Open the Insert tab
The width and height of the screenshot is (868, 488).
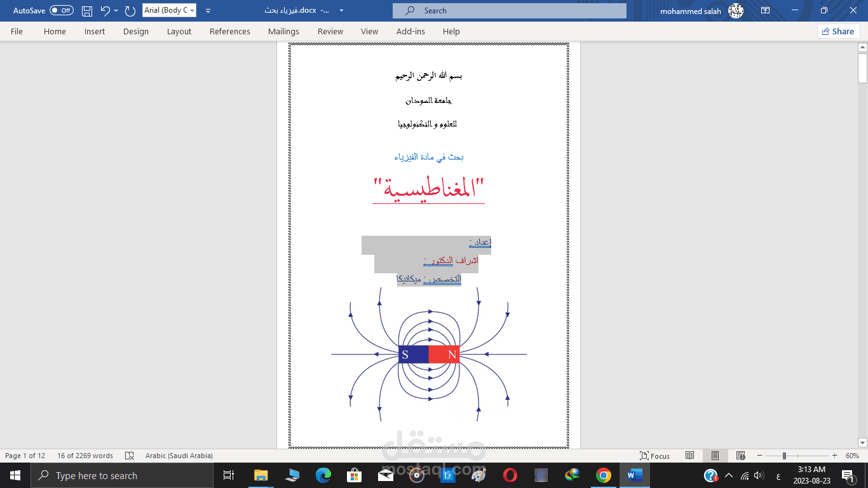95,31
